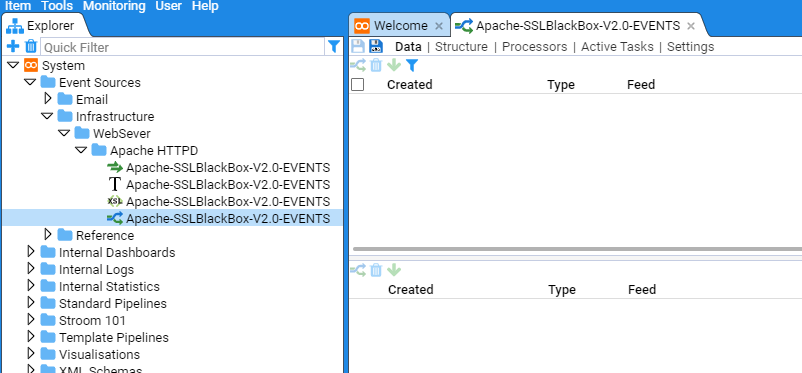Open the Processors view link
The width and height of the screenshot is (802, 373).
point(534,47)
